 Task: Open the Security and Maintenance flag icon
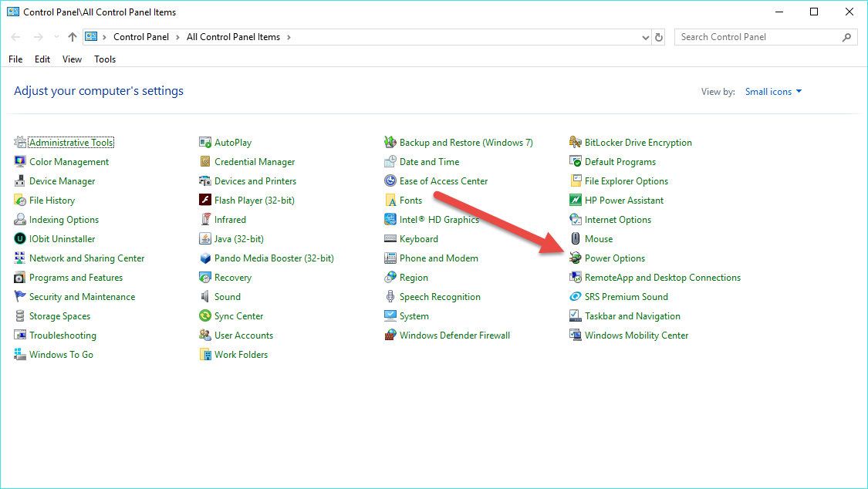click(20, 296)
